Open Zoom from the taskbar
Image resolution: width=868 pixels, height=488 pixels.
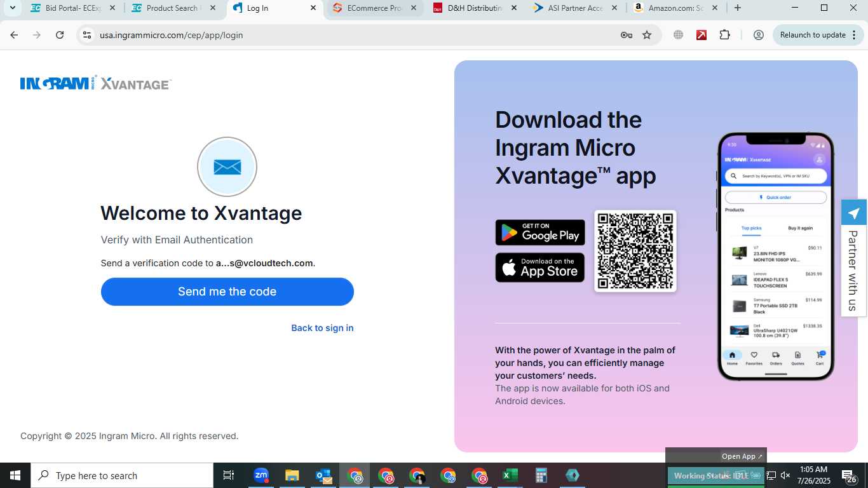coord(261,475)
